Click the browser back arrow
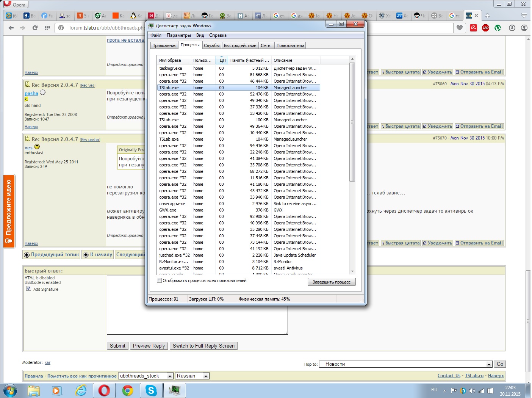The width and height of the screenshot is (532, 398). pos(11,28)
